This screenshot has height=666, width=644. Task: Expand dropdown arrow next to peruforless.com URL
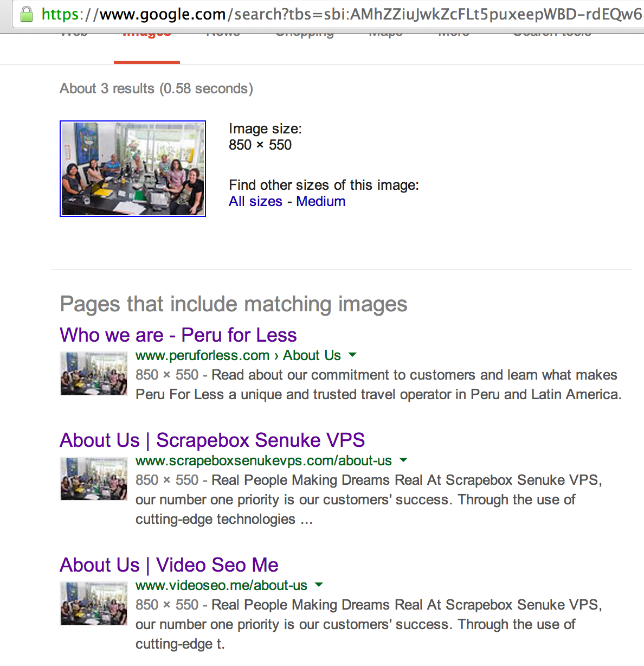pyautogui.click(x=352, y=355)
